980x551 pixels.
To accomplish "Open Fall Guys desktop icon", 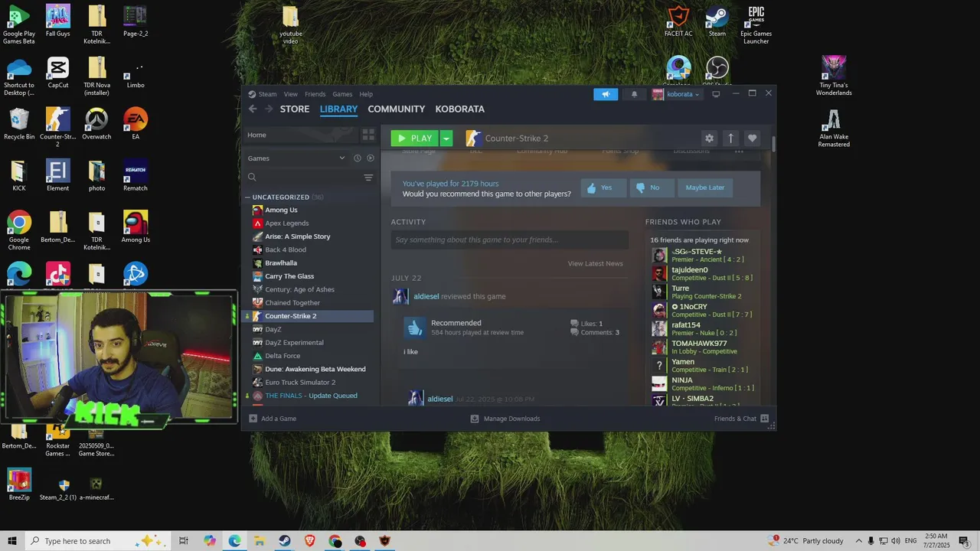I will [x=57, y=21].
